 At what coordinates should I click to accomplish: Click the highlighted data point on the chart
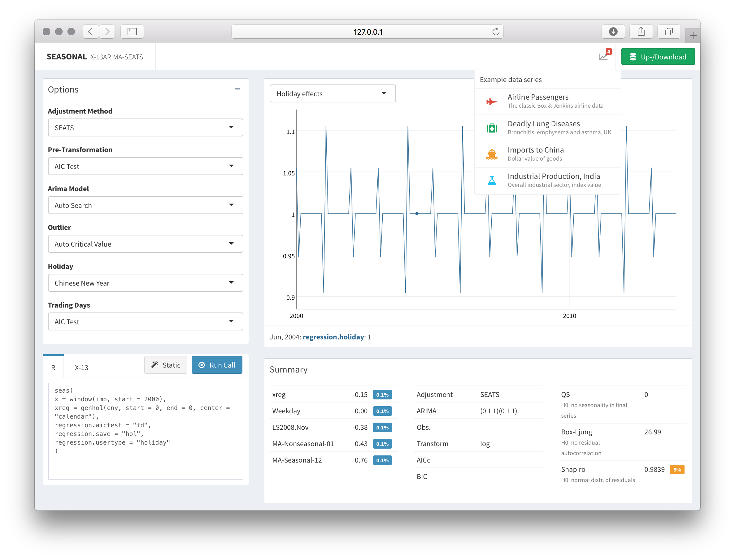click(x=417, y=214)
